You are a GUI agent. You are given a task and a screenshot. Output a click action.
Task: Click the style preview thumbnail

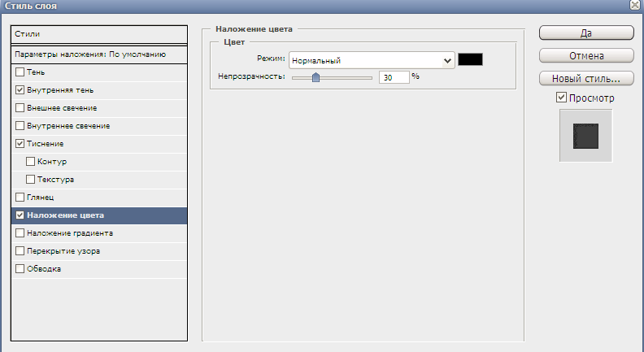585,136
